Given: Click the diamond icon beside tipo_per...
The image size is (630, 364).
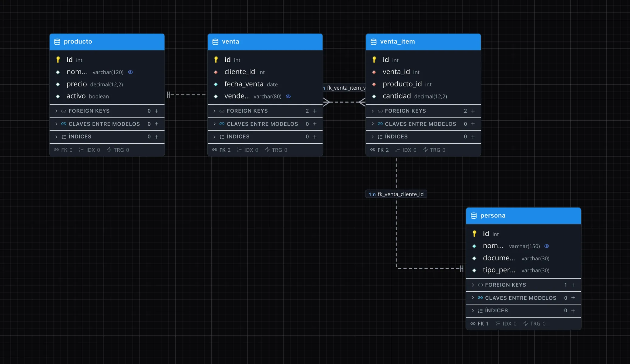Looking at the screenshot, I should [474, 270].
